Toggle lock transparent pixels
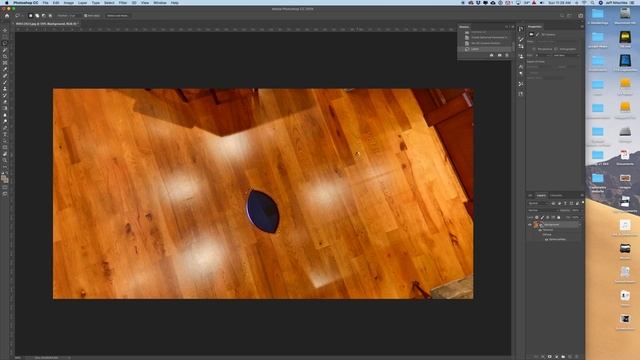This screenshot has width=640, height=360. 536,218
